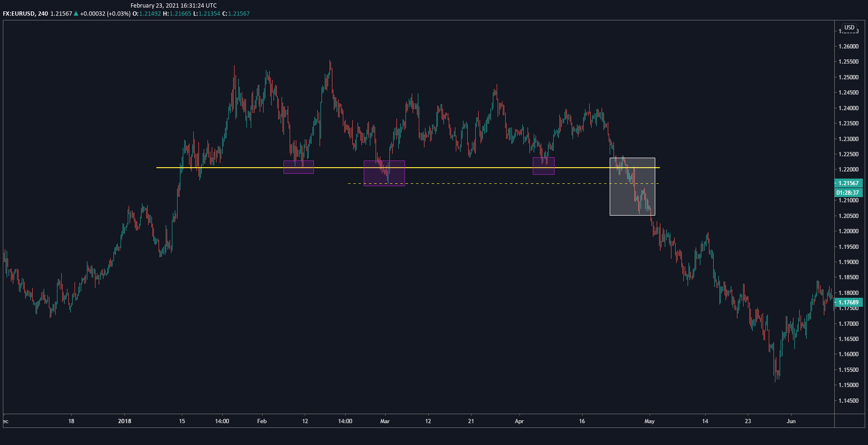Viewport: 868px width, 445px height.
Task: Click the low value 1.21354
Action: click(209, 14)
